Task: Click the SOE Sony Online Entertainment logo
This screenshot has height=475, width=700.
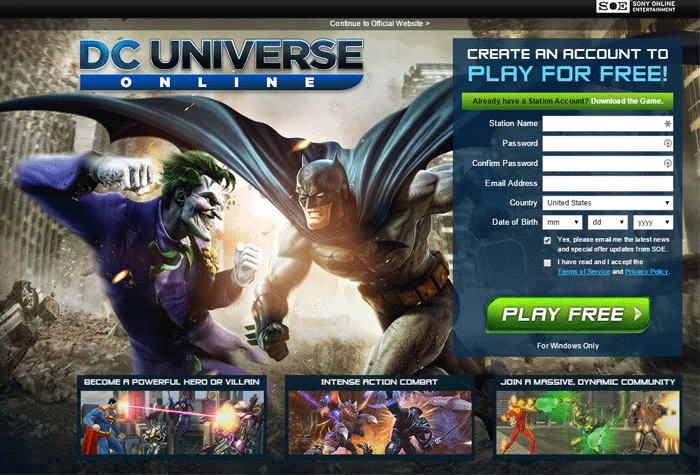Action: click(x=636, y=6)
